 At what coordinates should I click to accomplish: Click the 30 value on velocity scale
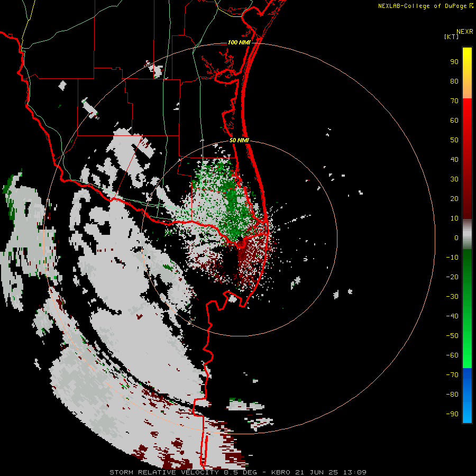(454, 179)
